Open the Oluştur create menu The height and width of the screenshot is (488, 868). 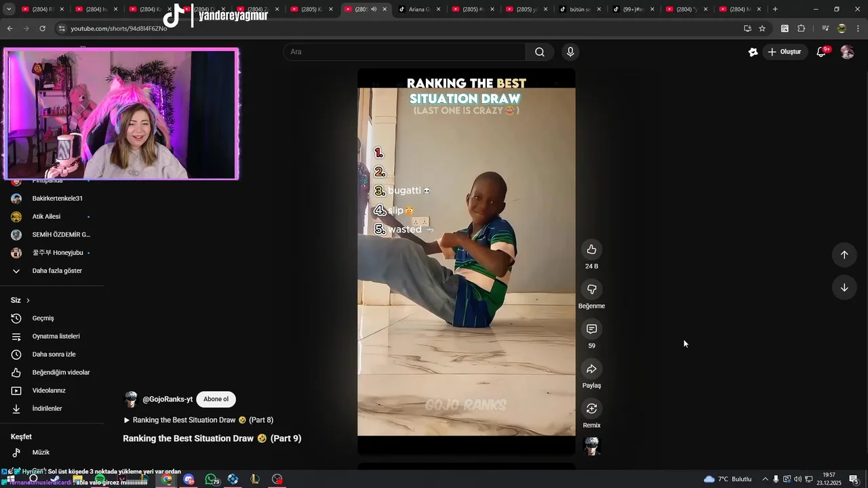(x=784, y=52)
